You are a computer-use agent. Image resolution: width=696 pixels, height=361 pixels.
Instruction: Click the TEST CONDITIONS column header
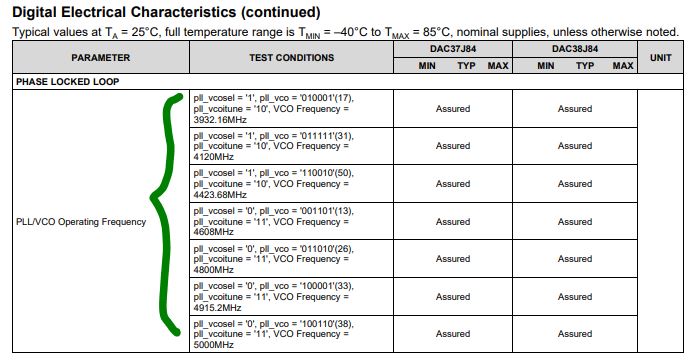tap(291, 58)
